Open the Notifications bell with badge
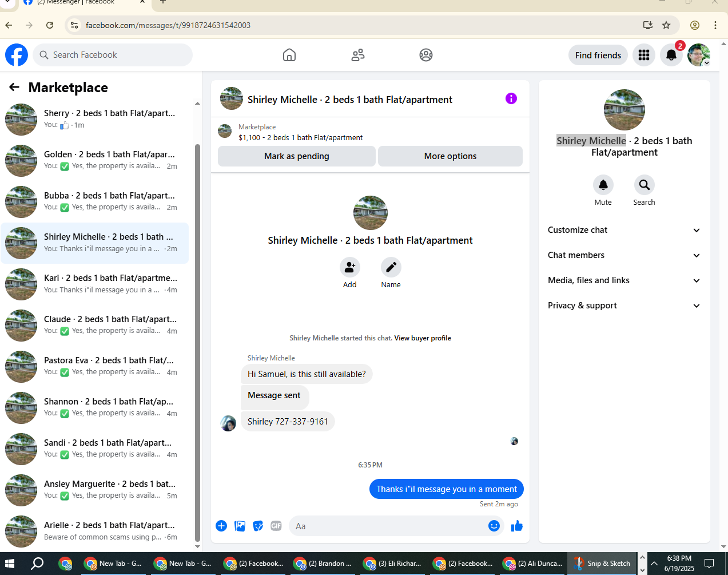 pyautogui.click(x=671, y=55)
